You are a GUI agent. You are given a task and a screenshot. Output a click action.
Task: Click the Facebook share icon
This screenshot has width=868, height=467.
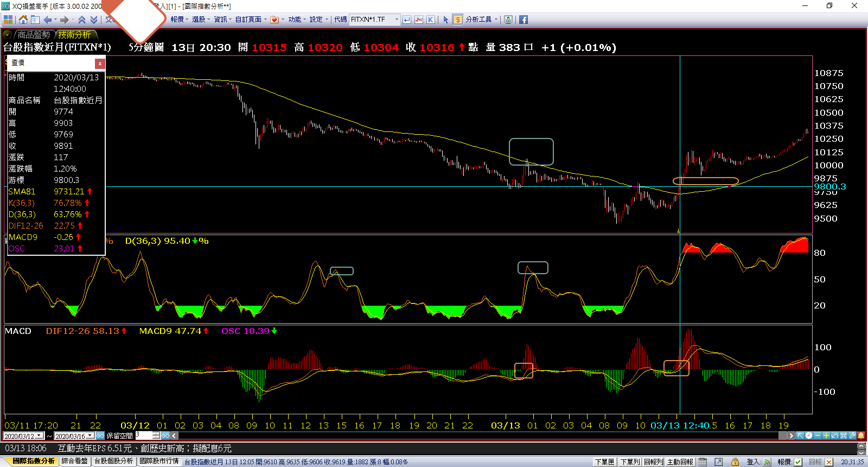524,20
